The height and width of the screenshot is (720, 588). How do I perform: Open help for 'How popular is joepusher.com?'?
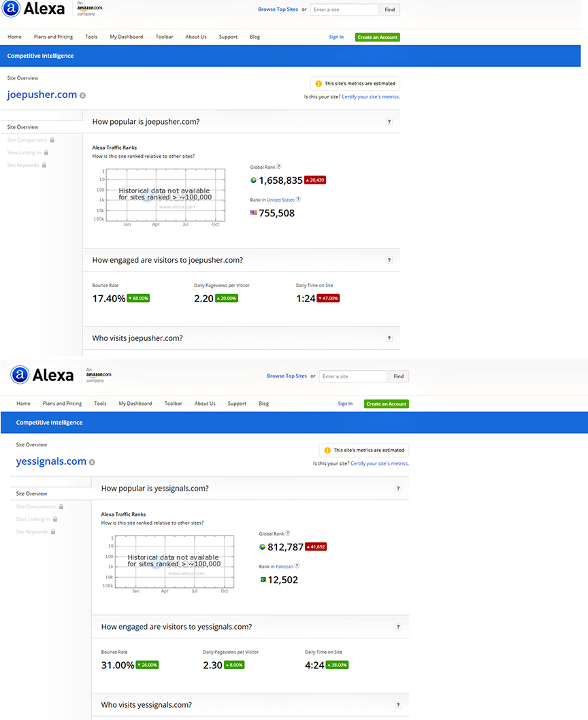pos(389,122)
